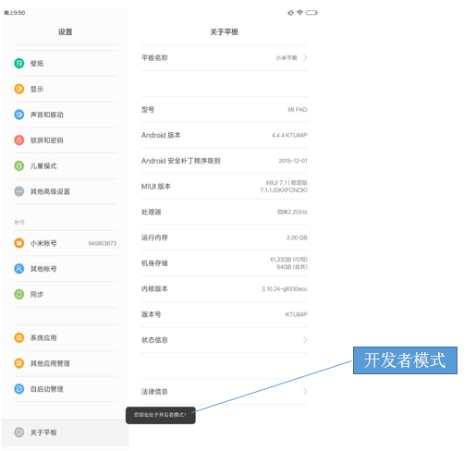Open the 壁纸 settings entry
This screenshot has height=451, width=476.
tap(66, 64)
